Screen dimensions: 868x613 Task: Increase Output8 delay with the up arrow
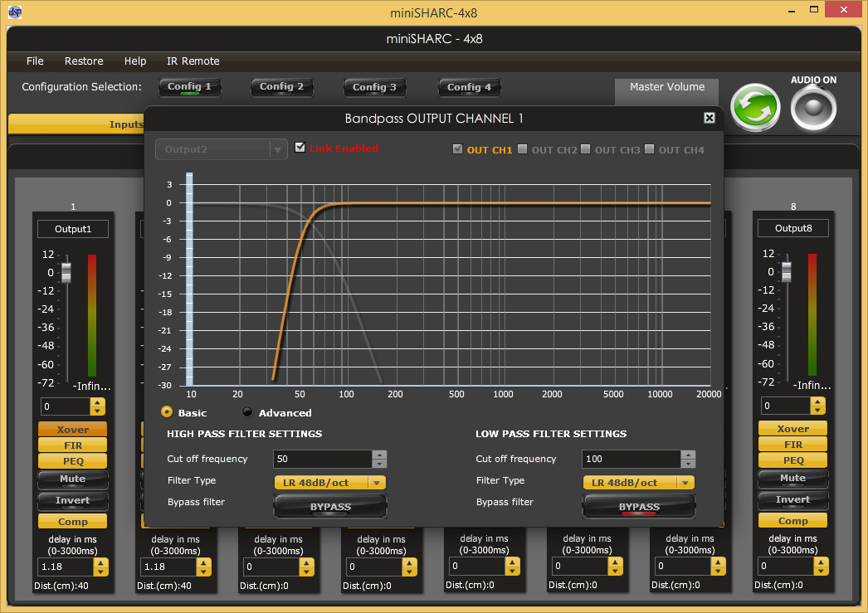click(x=821, y=562)
